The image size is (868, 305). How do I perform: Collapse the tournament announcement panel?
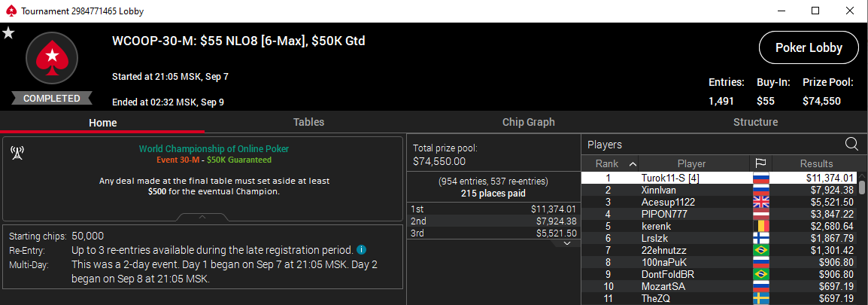202,217
